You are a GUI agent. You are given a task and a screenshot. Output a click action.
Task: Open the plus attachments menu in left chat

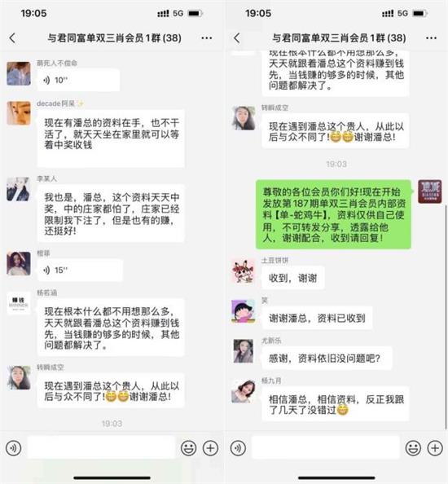(x=210, y=448)
